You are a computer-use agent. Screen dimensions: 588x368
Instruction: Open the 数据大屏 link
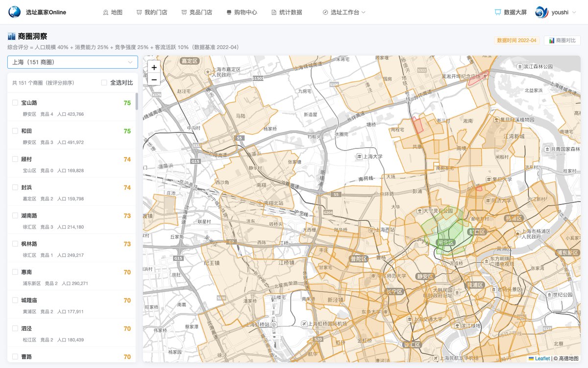tap(511, 12)
